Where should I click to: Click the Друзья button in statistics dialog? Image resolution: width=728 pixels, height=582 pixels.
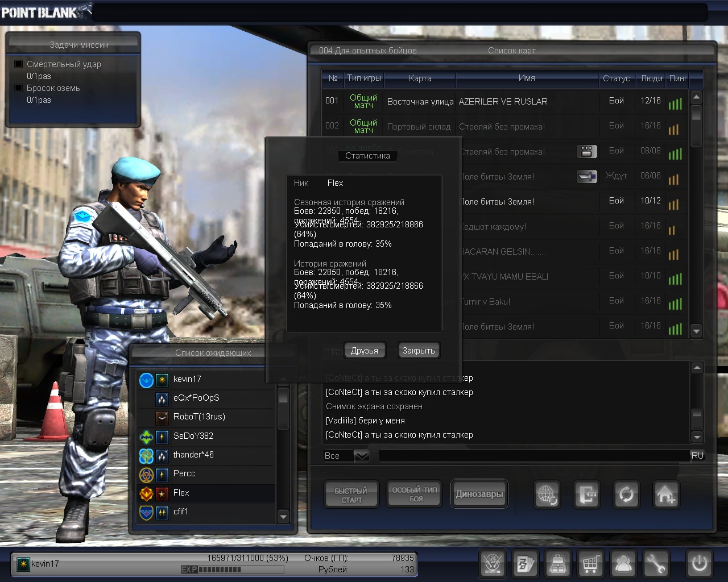point(365,351)
